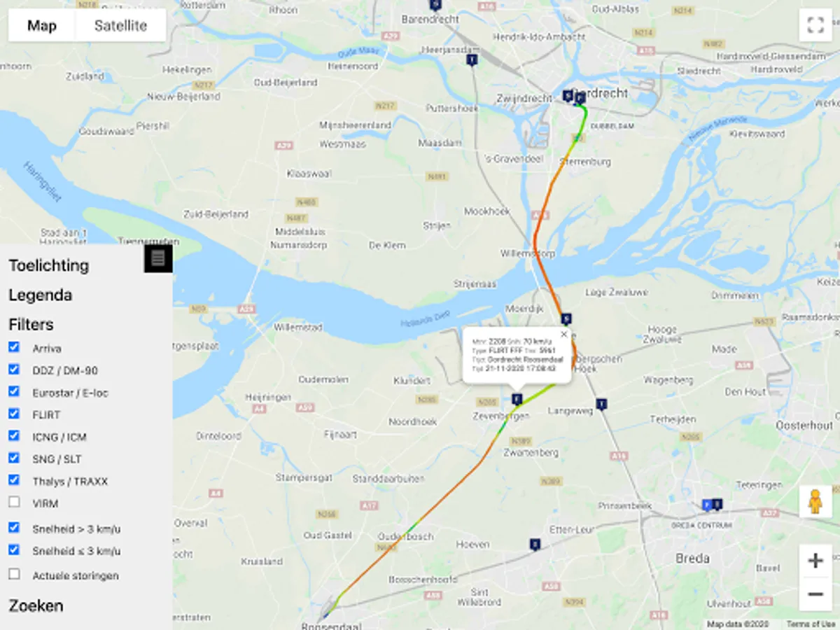Toggle fullscreen map view icon
The height and width of the screenshot is (630, 840).
point(815,26)
